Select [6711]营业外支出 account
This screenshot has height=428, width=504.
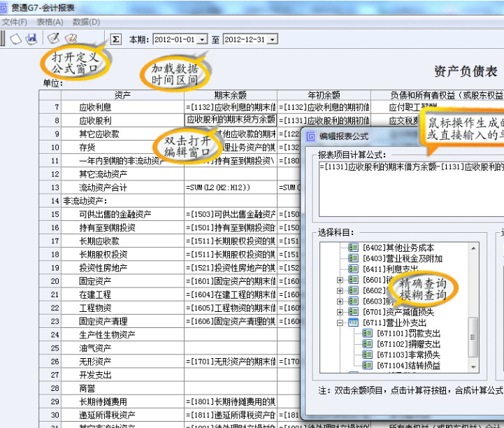click(x=395, y=322)
